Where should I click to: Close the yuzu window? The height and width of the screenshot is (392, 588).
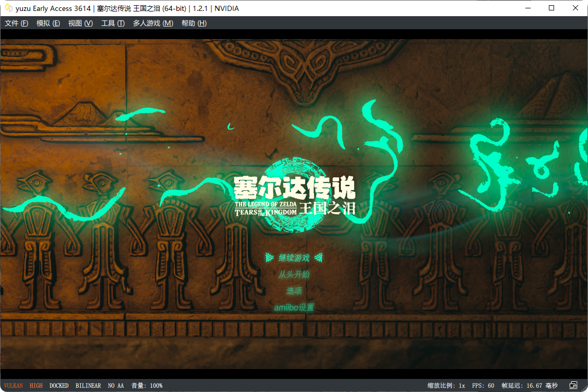pos(575,8)
